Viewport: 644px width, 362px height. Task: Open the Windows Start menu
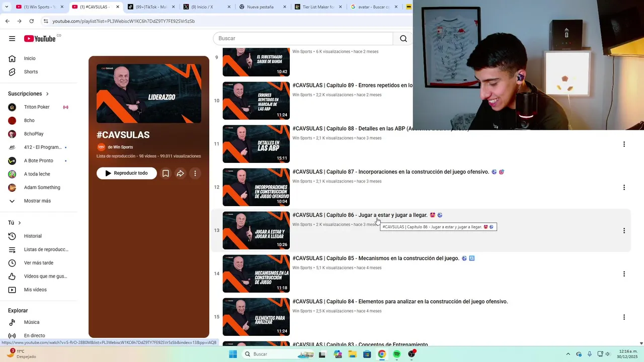[x=233, y=354]
